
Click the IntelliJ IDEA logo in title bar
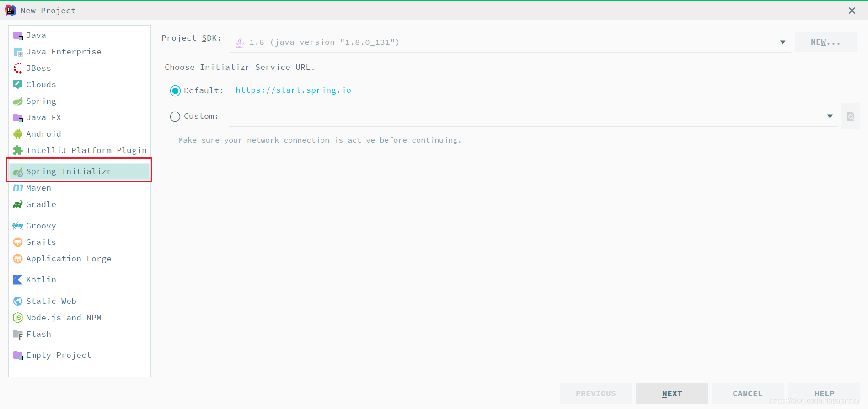10,10
